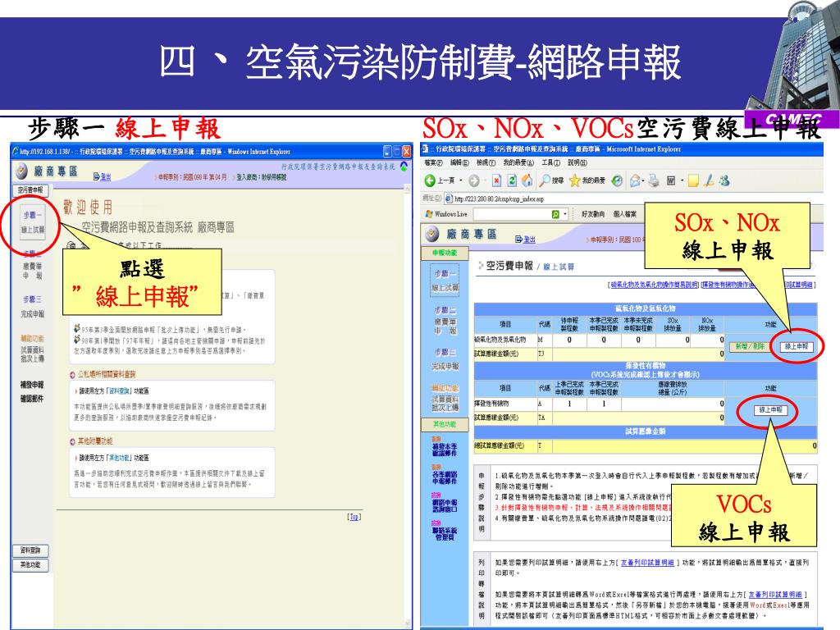Screen dimensions: 840x630
Task: Select 步驟三 完成申報 in right window sidebar
Action: (445, 359)
